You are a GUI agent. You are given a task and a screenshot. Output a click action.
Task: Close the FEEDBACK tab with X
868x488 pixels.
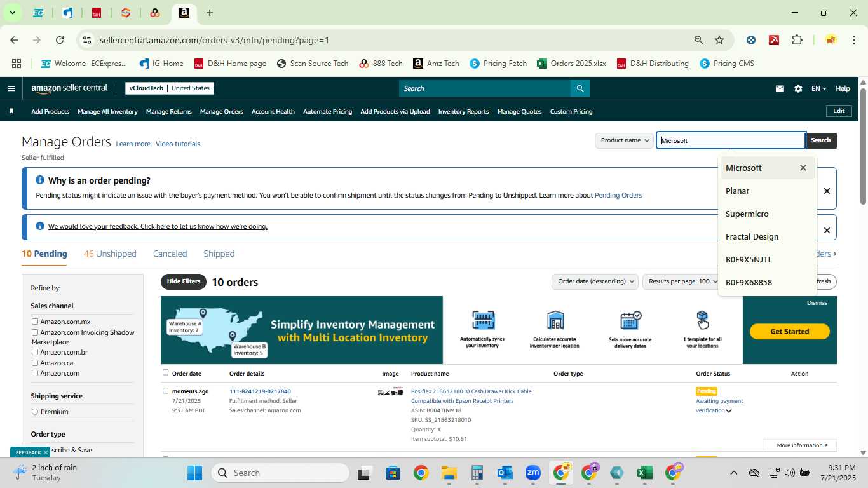click(x=46, y=452)
